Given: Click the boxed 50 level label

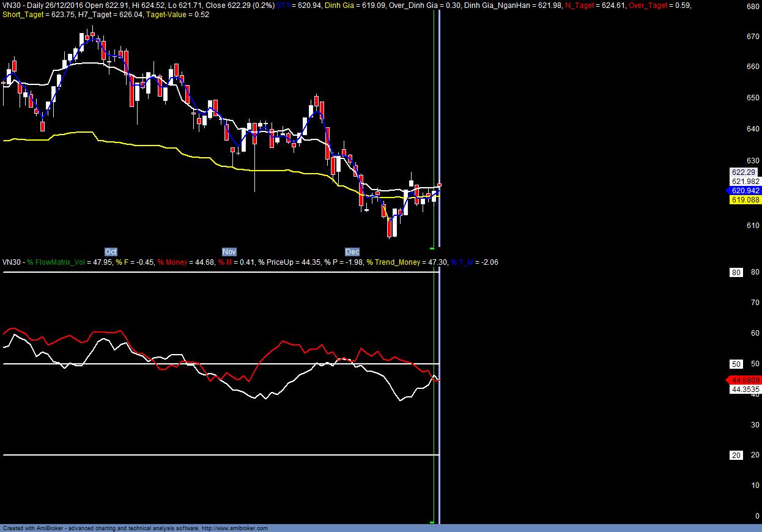Looking at the screenshot, I should [x=736, y=364].
